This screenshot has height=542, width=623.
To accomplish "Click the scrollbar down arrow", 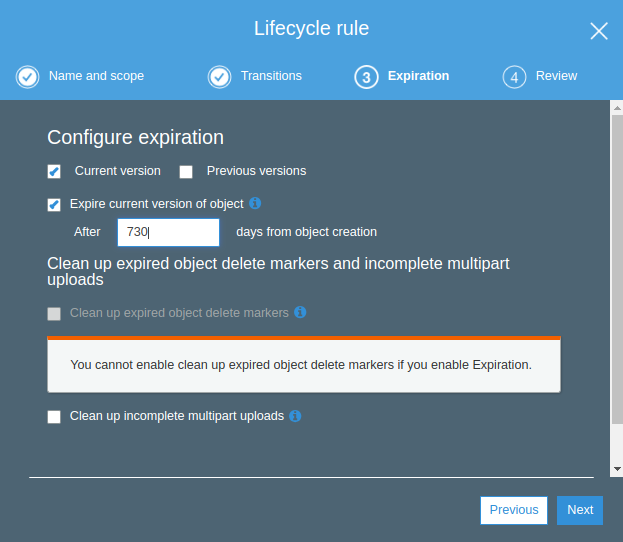I will coord(616,468).
